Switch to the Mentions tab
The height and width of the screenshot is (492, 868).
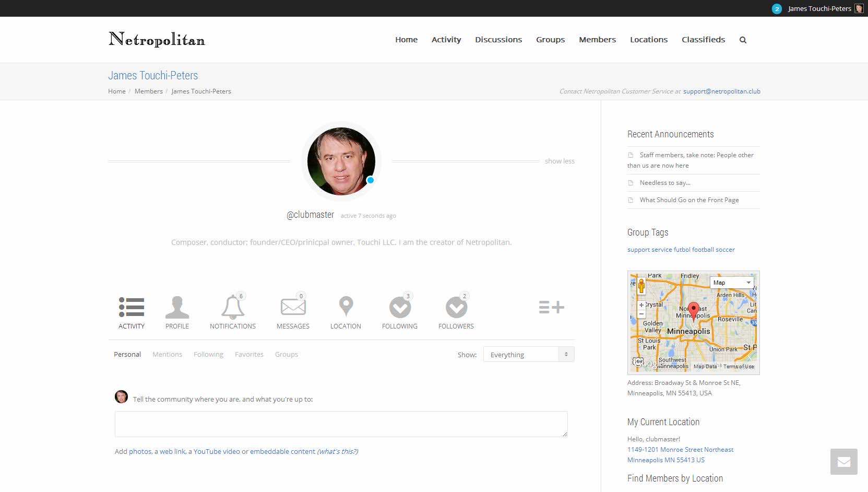click(x=167, y=354)
